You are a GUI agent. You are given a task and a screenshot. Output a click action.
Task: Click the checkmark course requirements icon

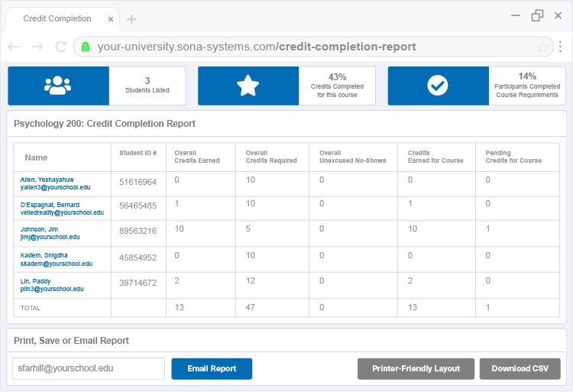pyautogui.click(x=438, y=86)
